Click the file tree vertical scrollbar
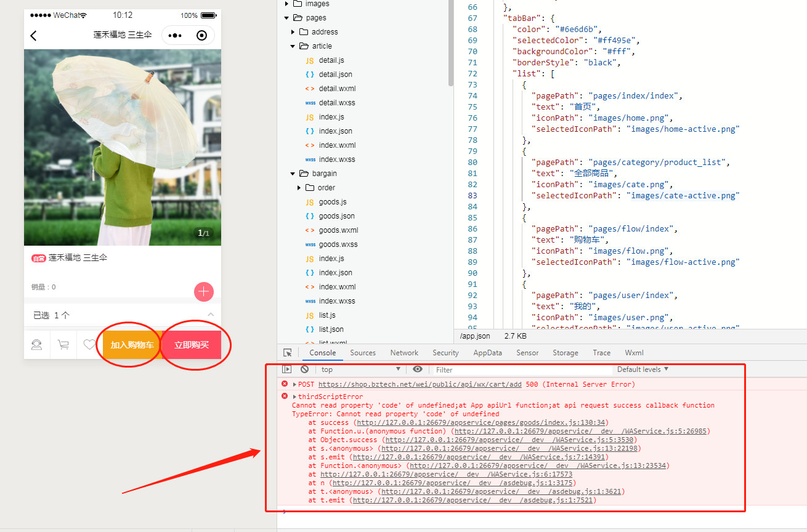This screenshot has height=532, width=807. pyautogui.click(x=451, y=43)
